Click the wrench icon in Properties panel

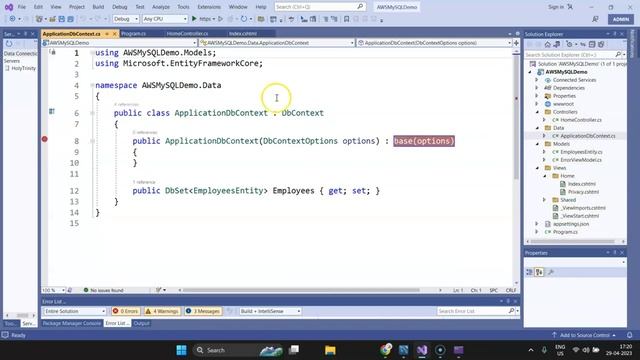pos(550,272)
